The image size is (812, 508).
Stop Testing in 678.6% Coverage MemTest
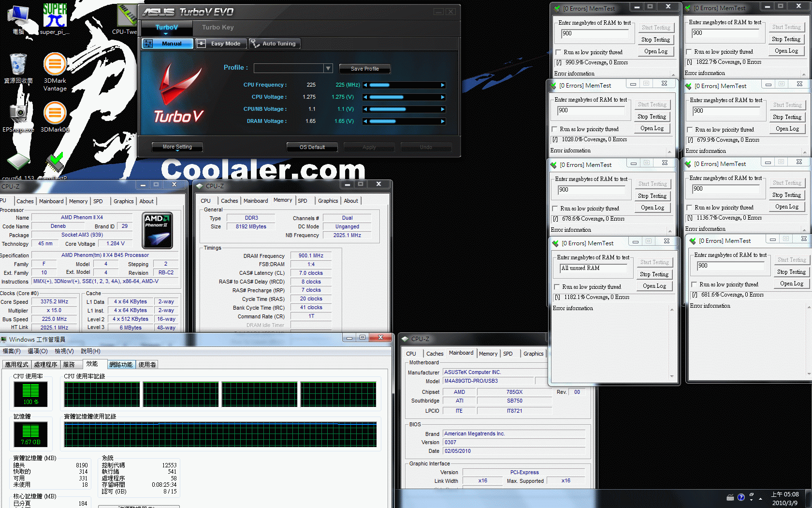coord(652,196)
